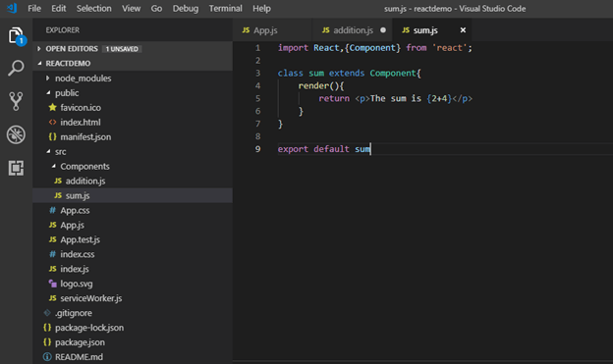
Task: Click the SVG icon beside logo.svg
Action: click(x=52, y=284)
